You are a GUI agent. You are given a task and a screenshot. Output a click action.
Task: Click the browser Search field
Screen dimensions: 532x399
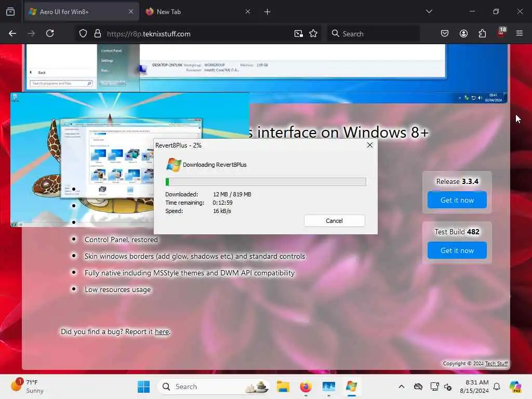[x=374, y=34]
